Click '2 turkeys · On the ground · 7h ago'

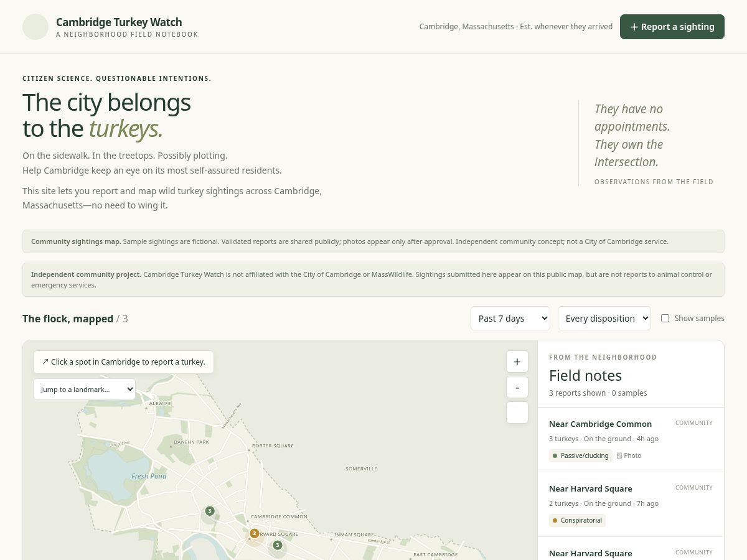click(x=604, y=503)
